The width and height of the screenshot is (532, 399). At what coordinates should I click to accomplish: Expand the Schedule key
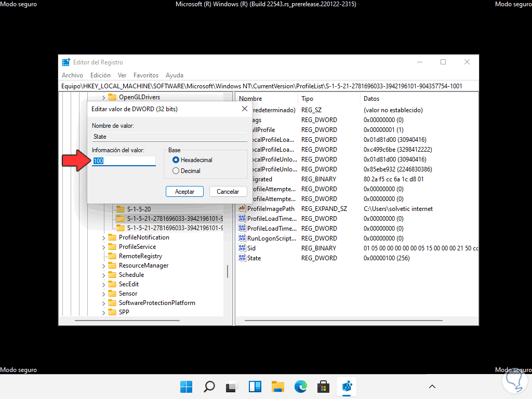click(x=103, y=275)
